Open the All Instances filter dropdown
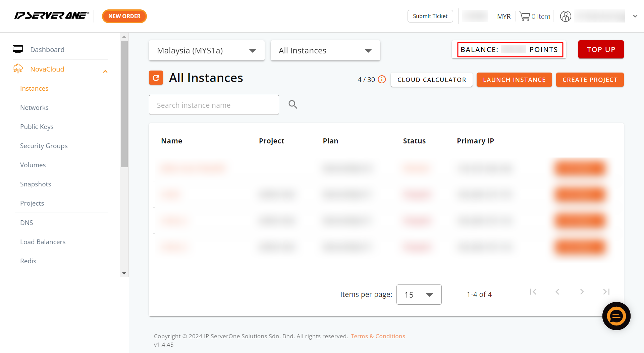The width and height of the screenshot is (644, 353). click(325, 50)
